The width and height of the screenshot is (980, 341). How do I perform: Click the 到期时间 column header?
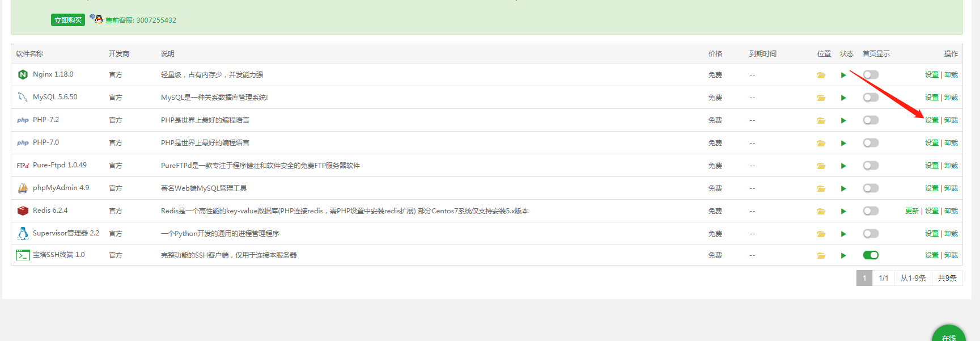tap(763, 54)
